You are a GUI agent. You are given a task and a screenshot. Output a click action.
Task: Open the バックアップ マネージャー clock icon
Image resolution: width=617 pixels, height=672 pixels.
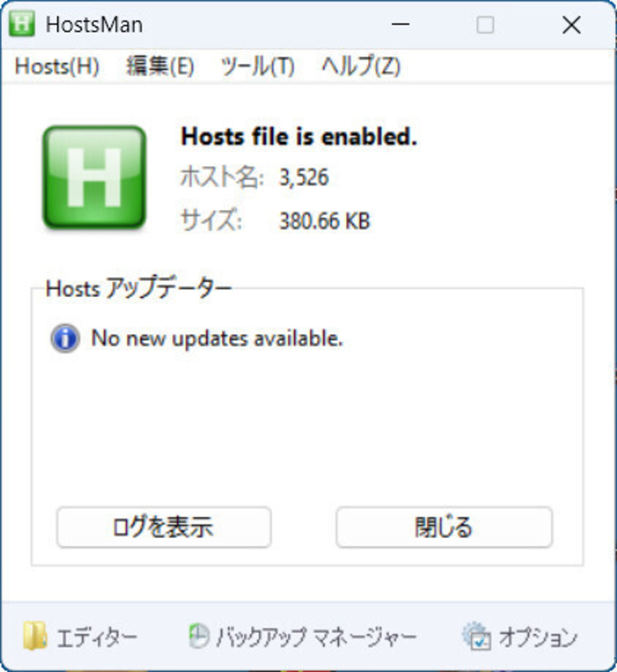coord(198,636)
